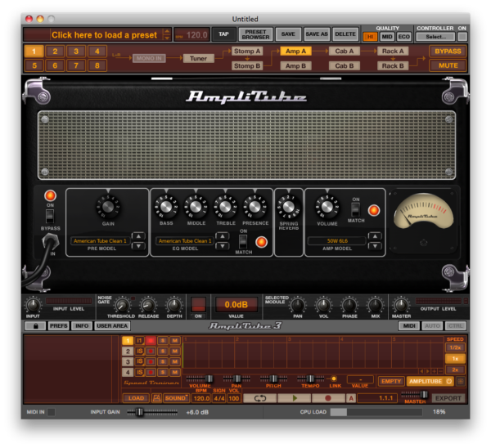
Task: Switch to the Cab A module
Action: point(345,52)
